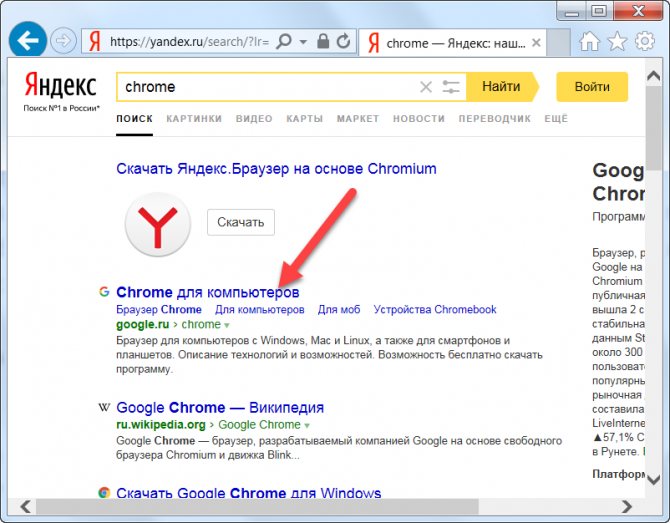Clear the search query with the X icon
This screenshot has height=523, width=670.
tap(426, 87)
